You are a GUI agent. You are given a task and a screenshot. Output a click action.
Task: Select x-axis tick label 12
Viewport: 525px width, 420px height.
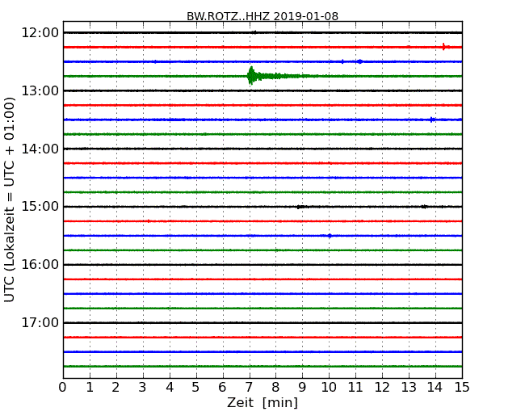point(382,388)
